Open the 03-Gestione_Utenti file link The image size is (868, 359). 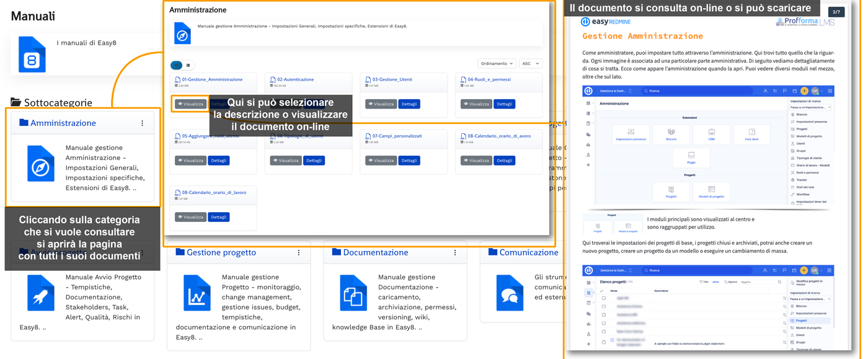[x=392, y=79]
